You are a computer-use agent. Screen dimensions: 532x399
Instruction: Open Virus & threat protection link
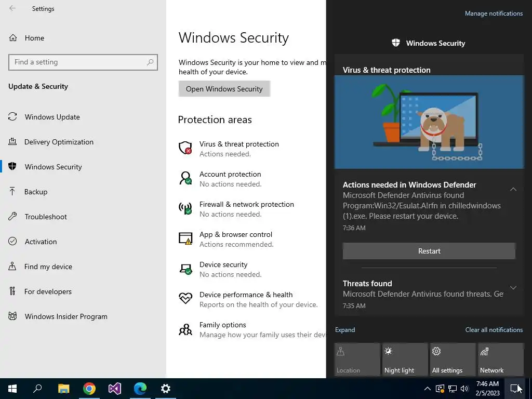(x=239, y=144)
